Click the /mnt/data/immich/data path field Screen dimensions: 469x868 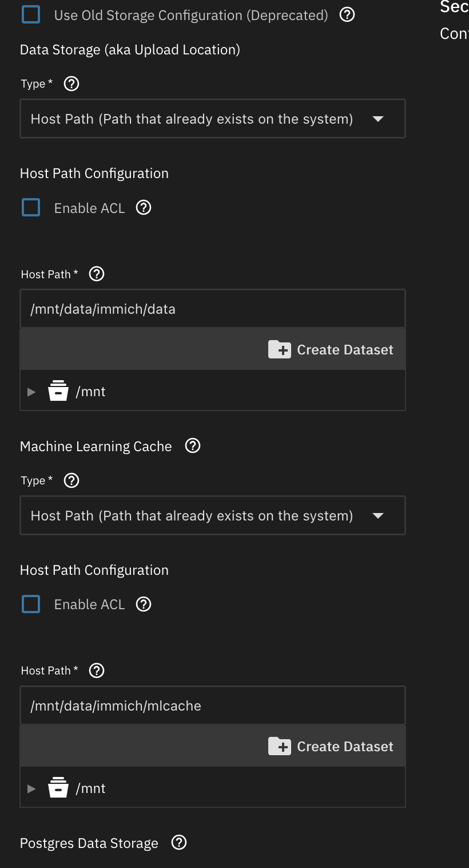212,309
